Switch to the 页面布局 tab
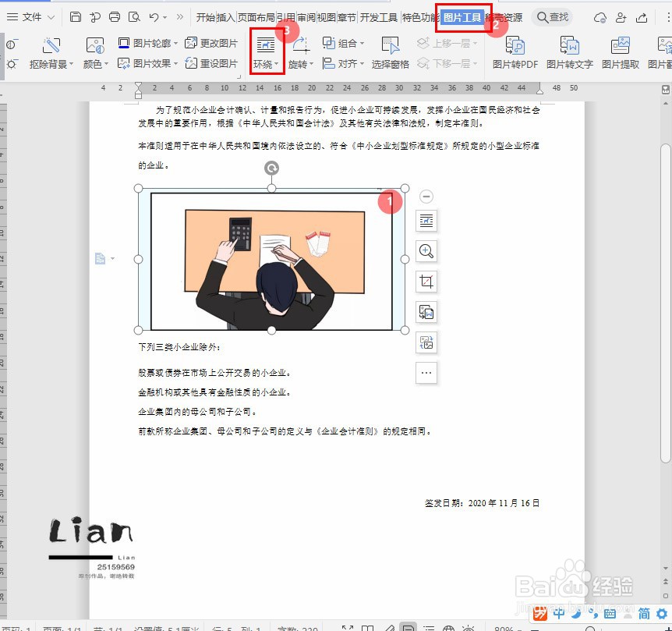 [x=256, y=18]
